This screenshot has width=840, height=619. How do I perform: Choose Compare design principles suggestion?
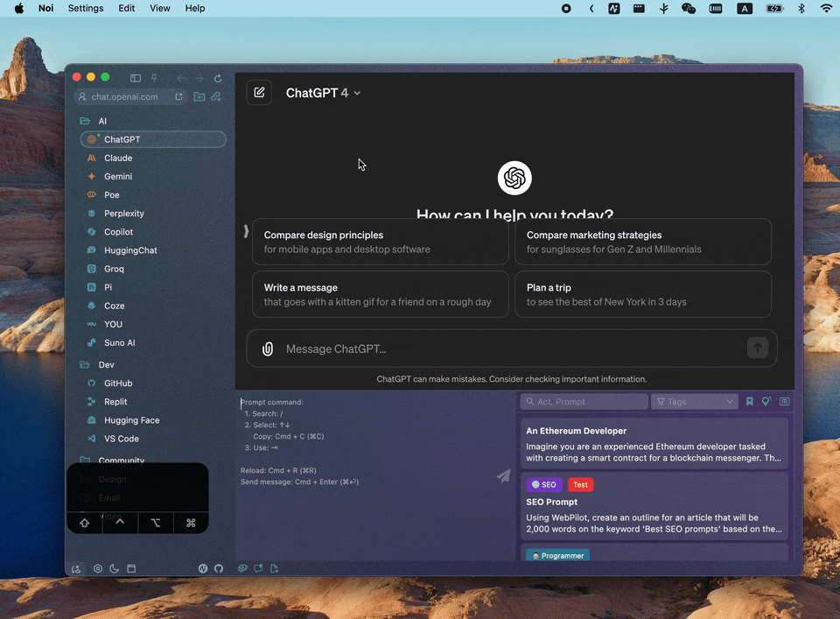click(x=381, y=242)
